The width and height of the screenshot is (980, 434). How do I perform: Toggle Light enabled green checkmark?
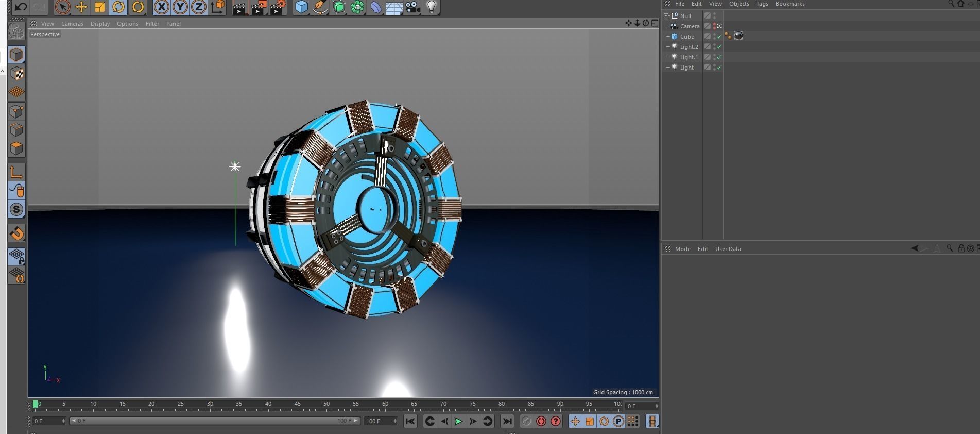point(719,68)
